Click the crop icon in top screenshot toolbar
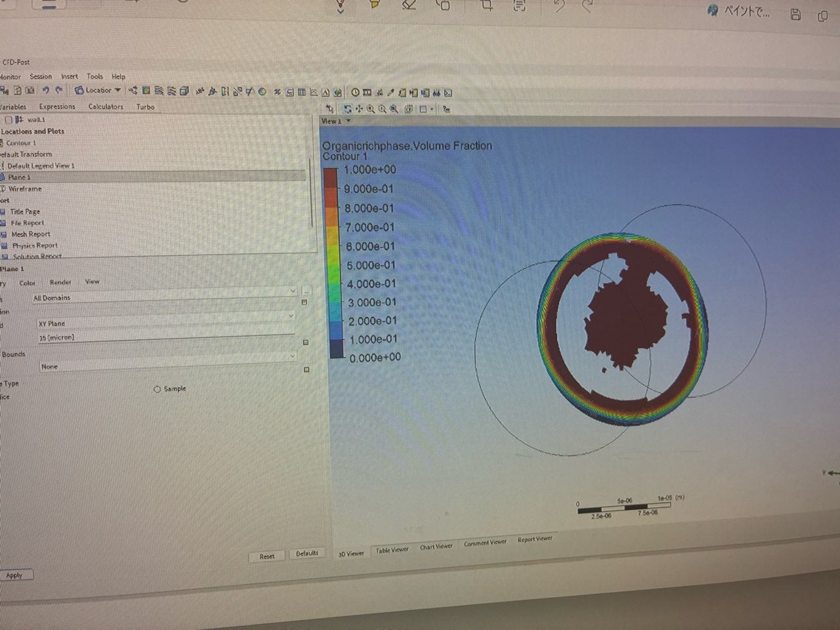Image resolution: width=840 pixels, height=630 pixels. [487, 5]
